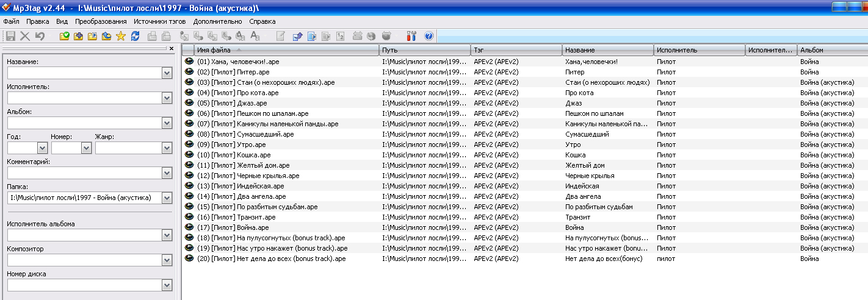Open the Правка menu
Viewport: 868px width, 300px height.
coord(38,21)
